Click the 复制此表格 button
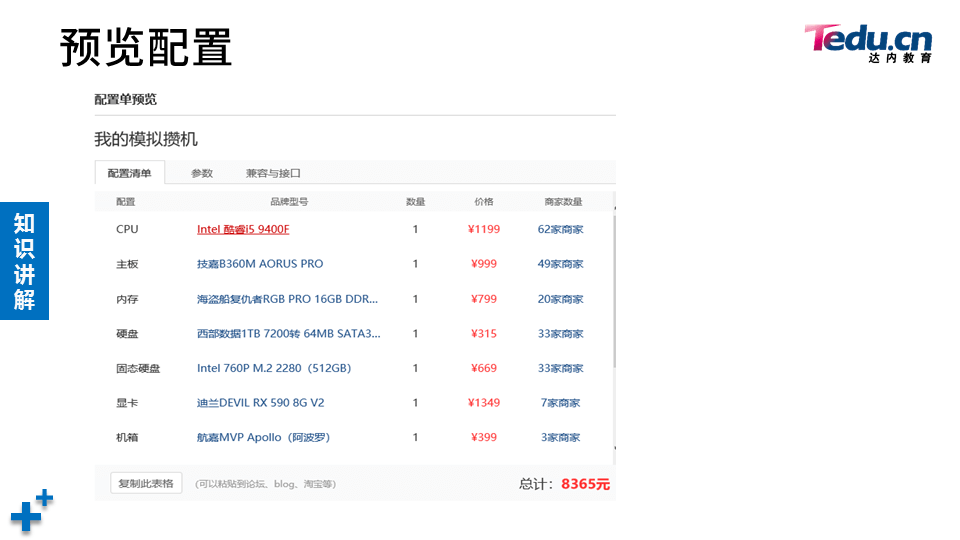This screenshot has width=960, height=540. pos(146,483)
